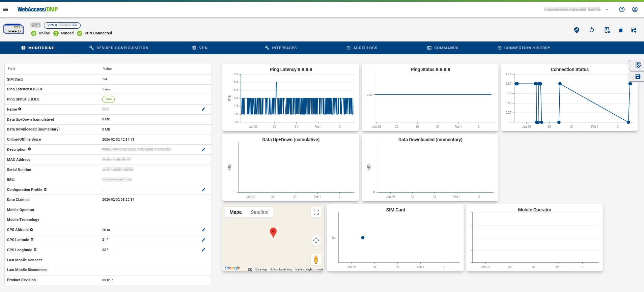Image resolution: width=644 pixels, height=292 pixels.
Task: Click the Online status indicator
Action: point(40,33)
